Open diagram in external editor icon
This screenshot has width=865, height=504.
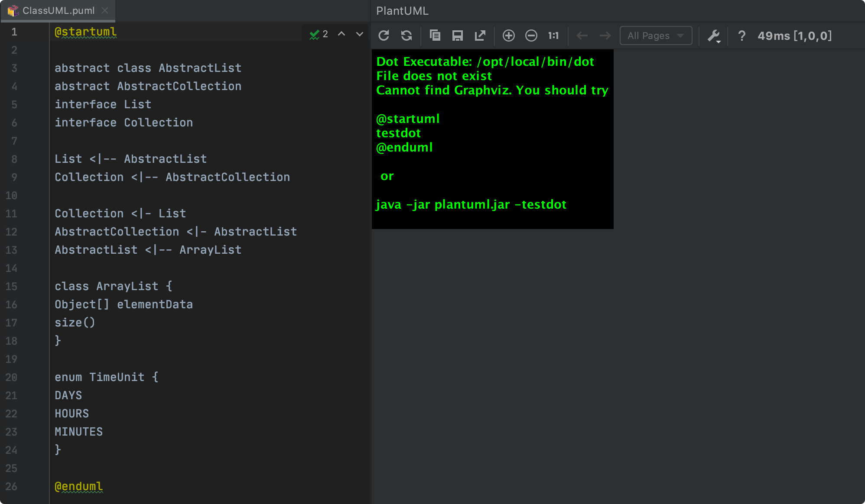click(x=480, y=36)
